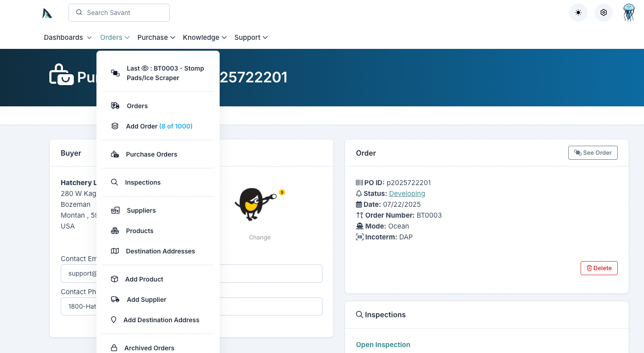Click the delivery truck icon beside Add Supplier
Viewport: 644px width, 353px height.
point(115,299)
